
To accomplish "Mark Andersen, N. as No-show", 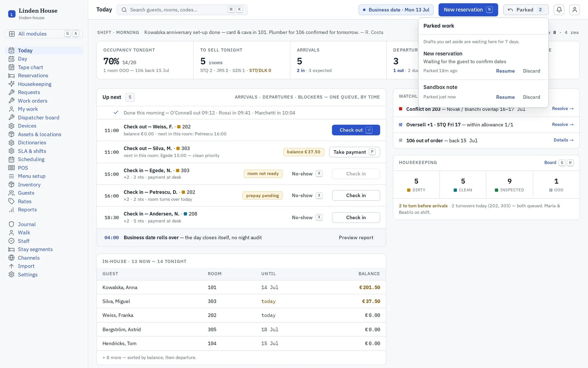I will coord(307,217).
